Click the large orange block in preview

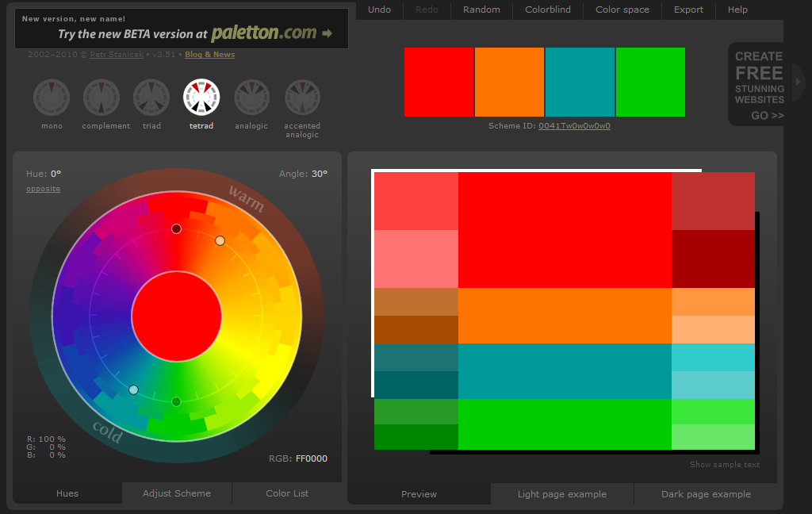(565, 316)
